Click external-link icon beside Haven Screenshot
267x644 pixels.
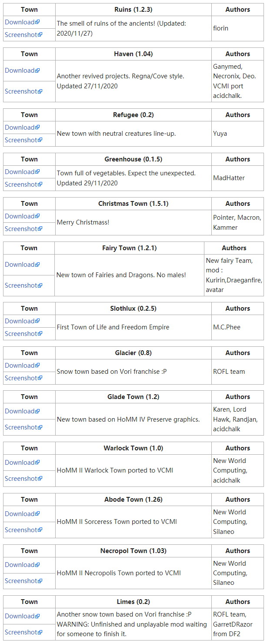(x=40, y=91)
